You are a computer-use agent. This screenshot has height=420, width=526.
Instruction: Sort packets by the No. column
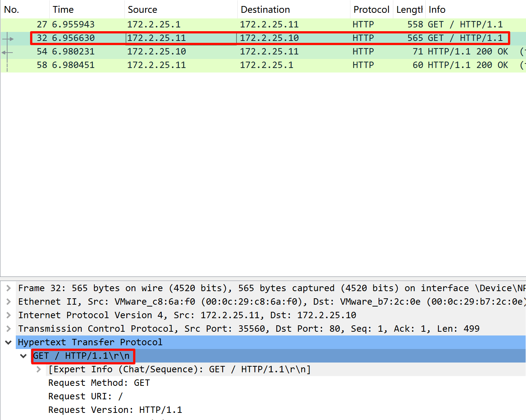(x=12, y=9)
